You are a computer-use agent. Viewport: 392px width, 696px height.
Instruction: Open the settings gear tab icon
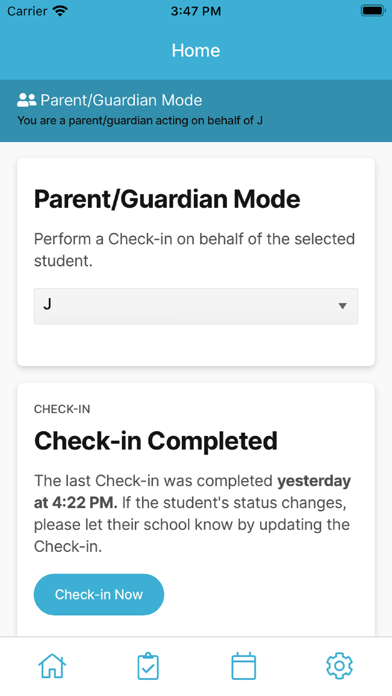click(339, 666)
